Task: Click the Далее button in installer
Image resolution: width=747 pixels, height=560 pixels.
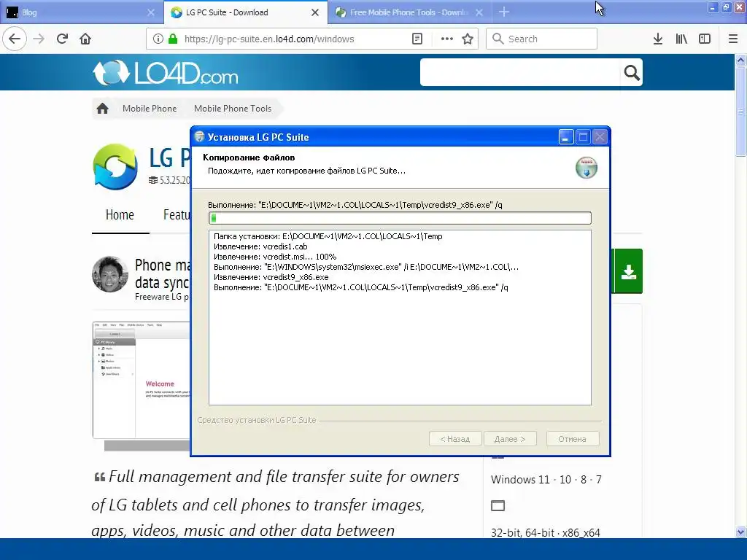Action: [x=510, y=438]
